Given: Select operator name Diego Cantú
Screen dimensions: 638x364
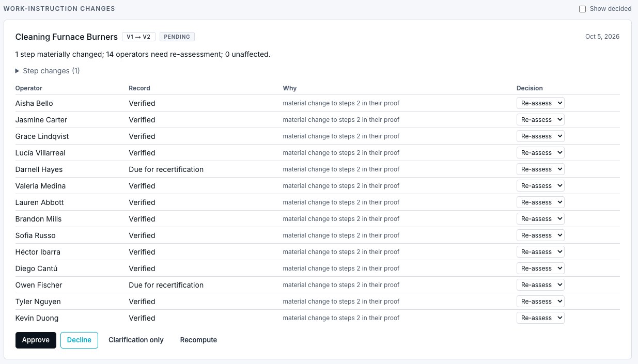Looking at the screenshot, I should [x=36, y=268].
